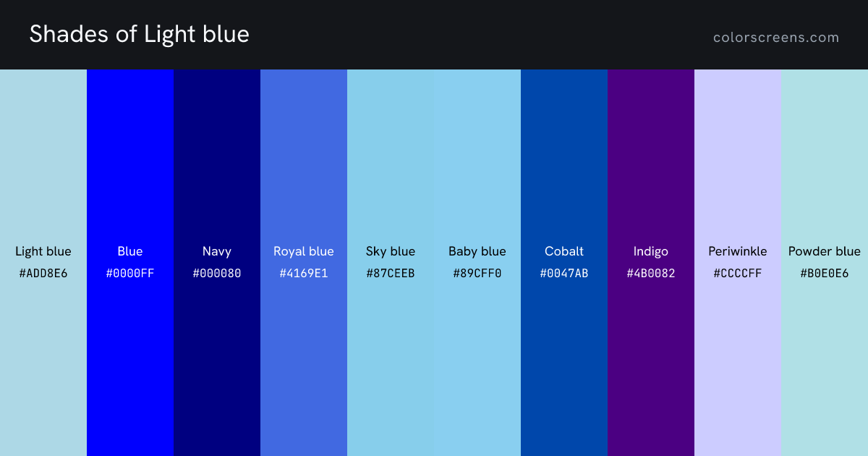
Task: Click the 'Shades of Light blue' title
Action: tap(140, 34)
